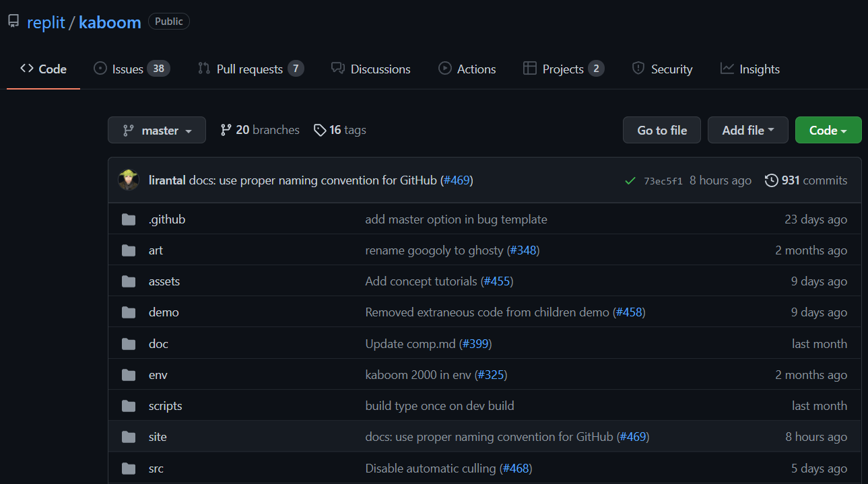The image size is (868, 484).
Task: Open the Pull requests tab
Action: (x=251, y=69)
